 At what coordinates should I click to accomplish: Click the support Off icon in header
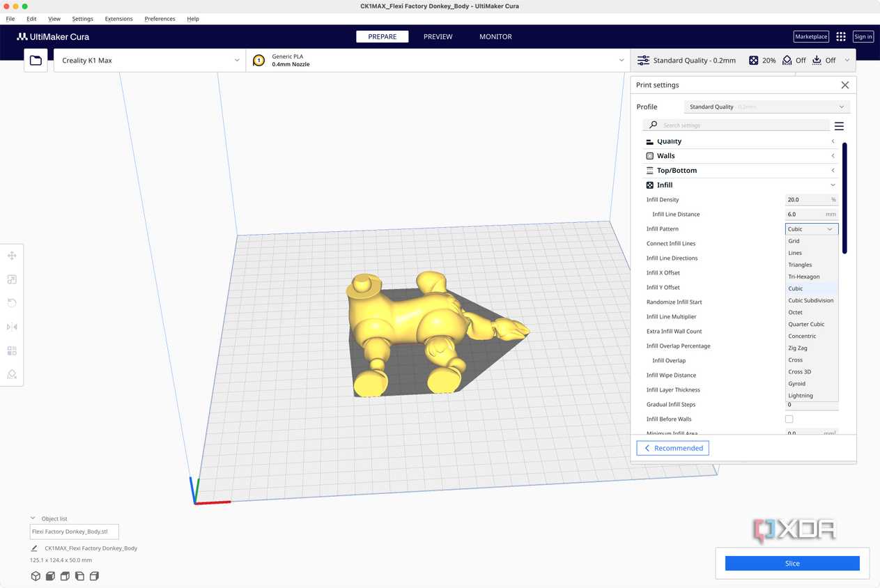[x=787, y=61]
